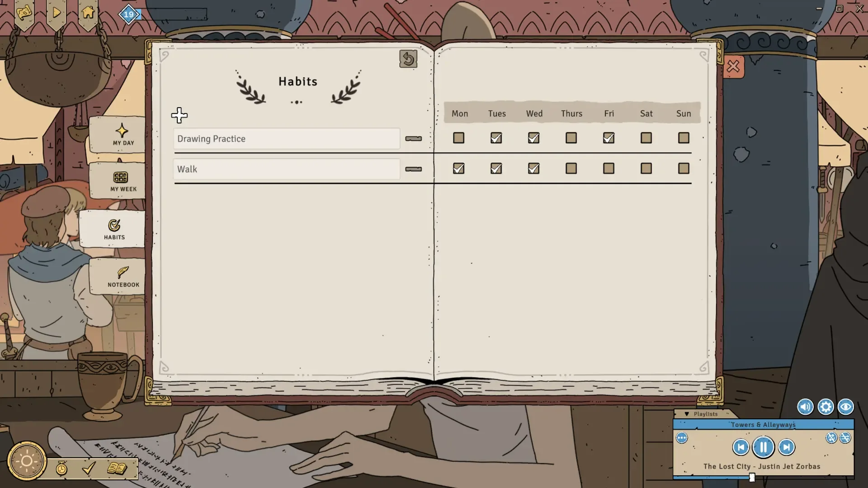Expand the Playlists dropdown

coord(701,414)
